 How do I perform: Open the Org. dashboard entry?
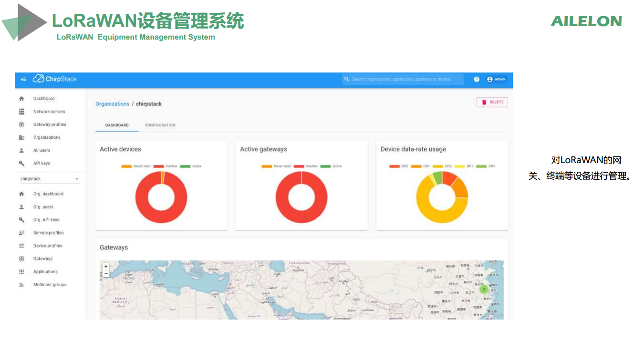tap(48, 194)
